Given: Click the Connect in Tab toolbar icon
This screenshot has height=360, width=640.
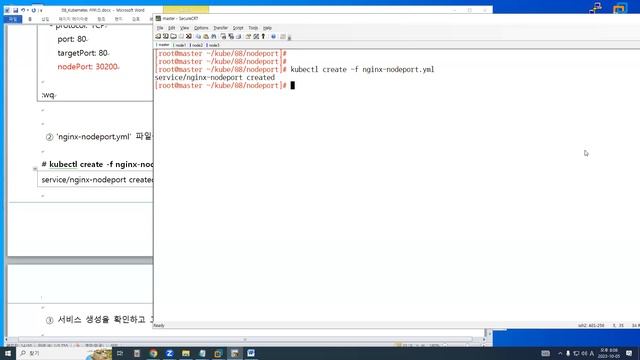Looking at the screenshot, I should click(x=173, y=36).
